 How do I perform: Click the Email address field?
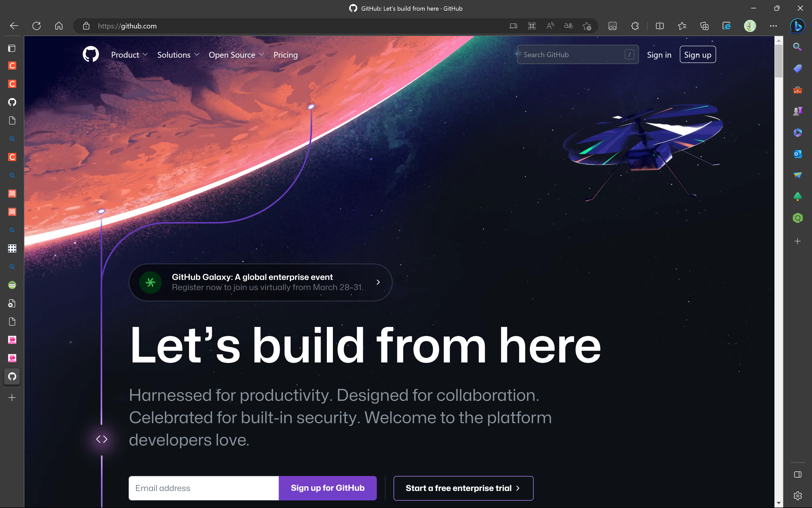pos(204,488)
